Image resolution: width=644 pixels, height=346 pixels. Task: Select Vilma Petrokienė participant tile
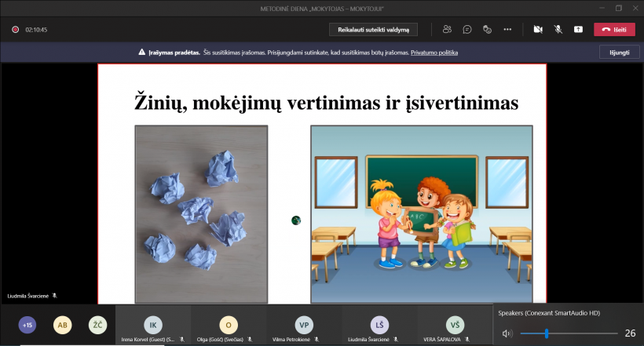pos(304,325)
